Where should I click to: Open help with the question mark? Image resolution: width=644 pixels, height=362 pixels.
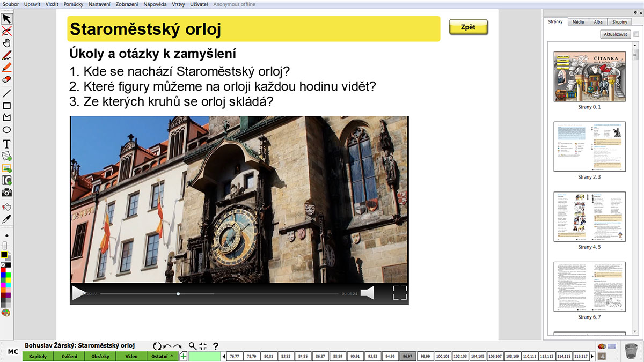(216, 346)
